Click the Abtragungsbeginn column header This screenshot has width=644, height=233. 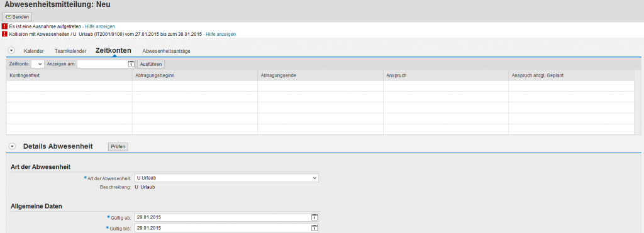coord(195,75)
